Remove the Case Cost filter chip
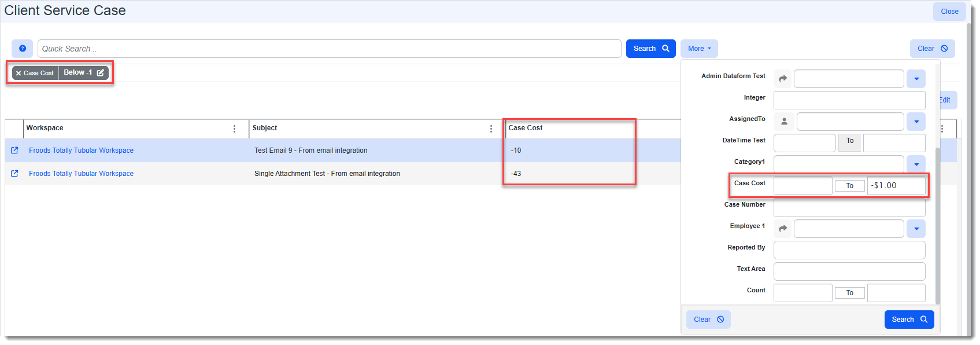Viewport: 980px width, 345px height. 19,74
